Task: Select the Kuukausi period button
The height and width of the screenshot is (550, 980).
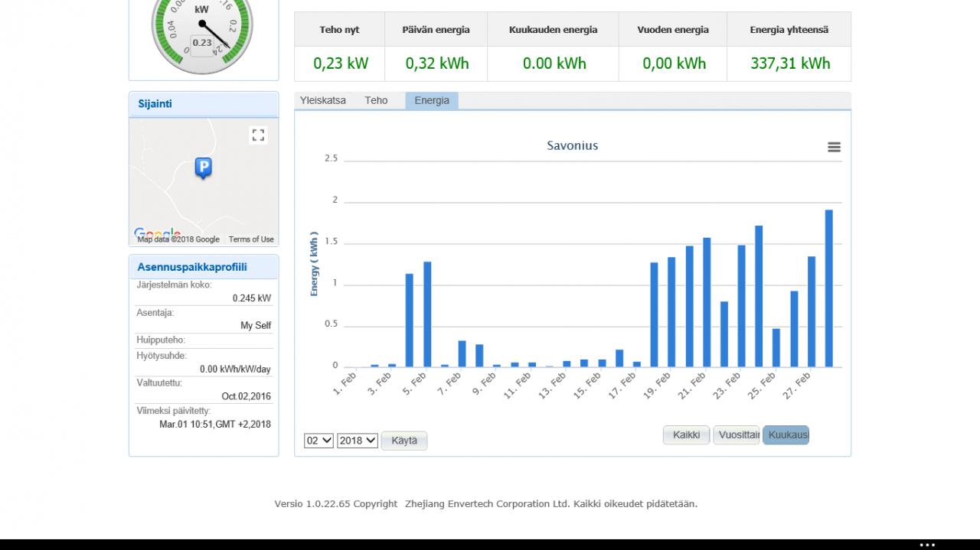Action: 786,435
